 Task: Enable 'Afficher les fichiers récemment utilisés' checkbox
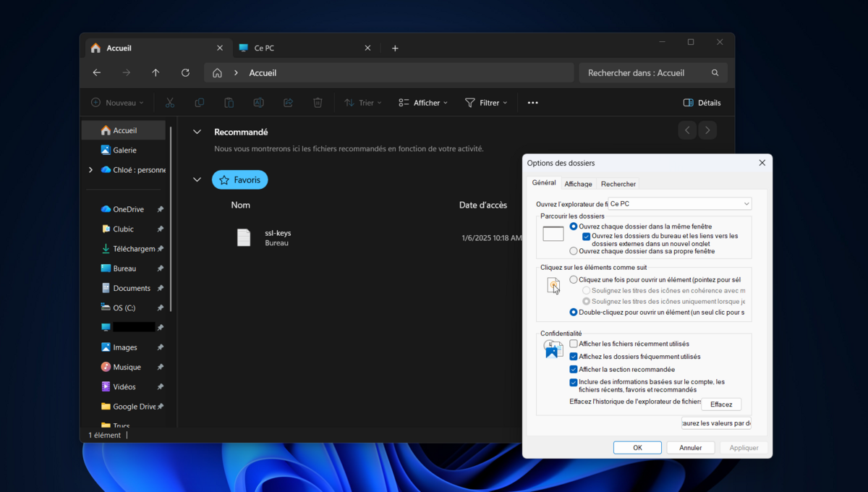tap(574, 344)
